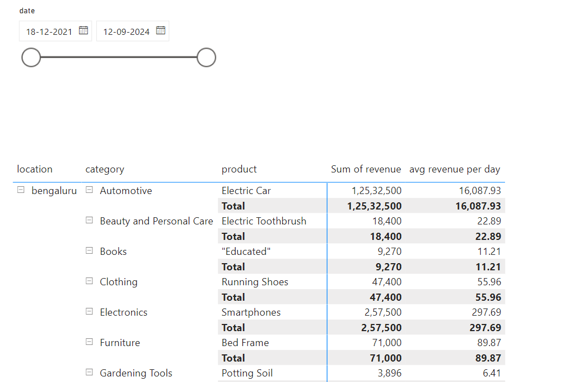This screenshot has width=588, height=382.
Task: Click the Total label under Electronics
Action: pyautogui.click(x=233, y=328)
